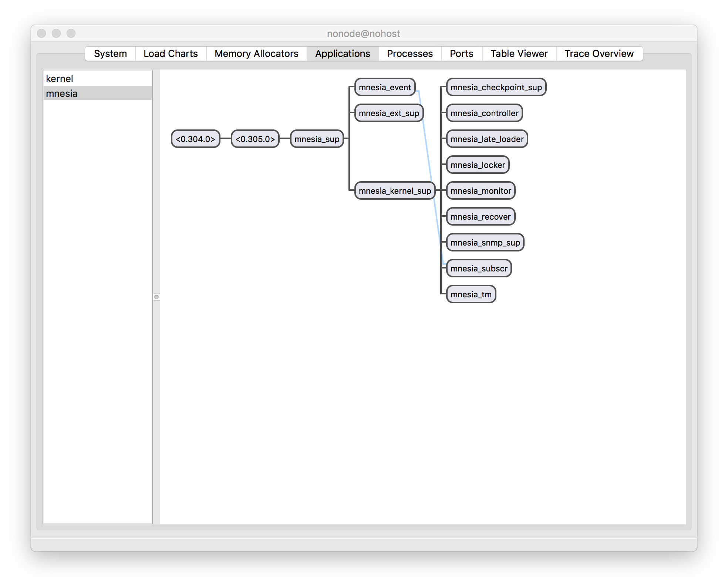The width and height of the screenshot is (728, 588).
Task: Click the mnesia_event process node
Action: pos(384,87)
